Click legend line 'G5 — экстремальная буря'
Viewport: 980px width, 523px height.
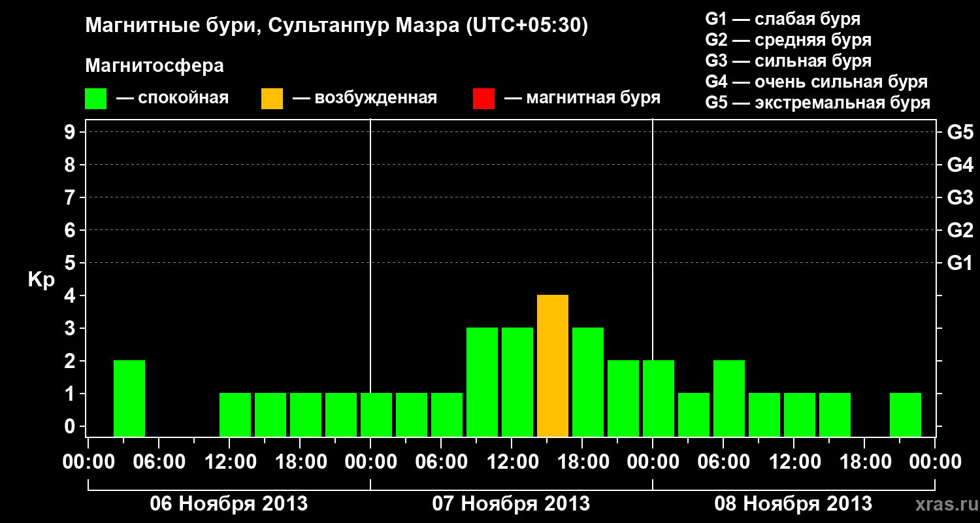point(818,103)
